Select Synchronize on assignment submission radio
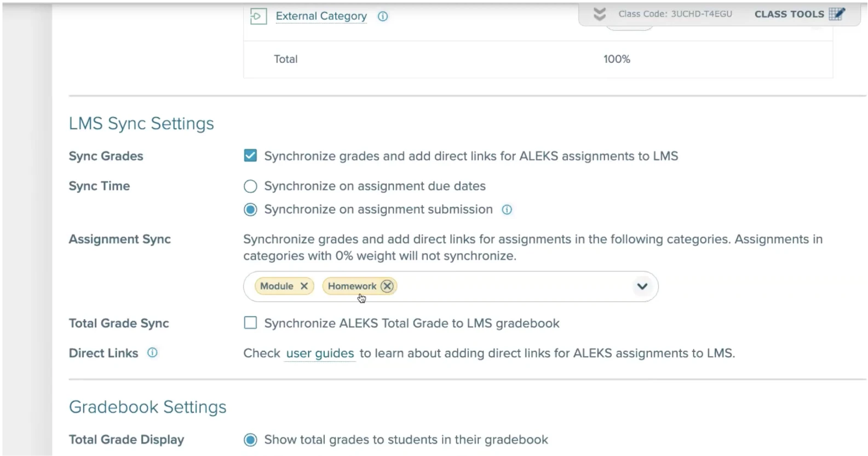The image size is (868, 456). [x=250, y=210]
